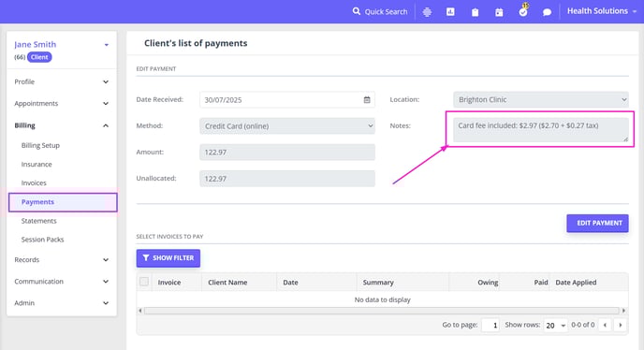This screenshot has width=644, height=350.
Task: Open the chat messages icon
Action: point(547,12)
